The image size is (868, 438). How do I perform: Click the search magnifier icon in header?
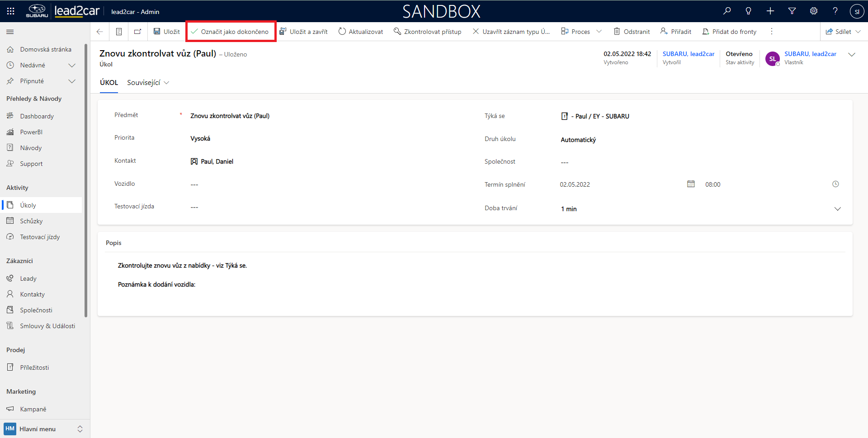727,11
